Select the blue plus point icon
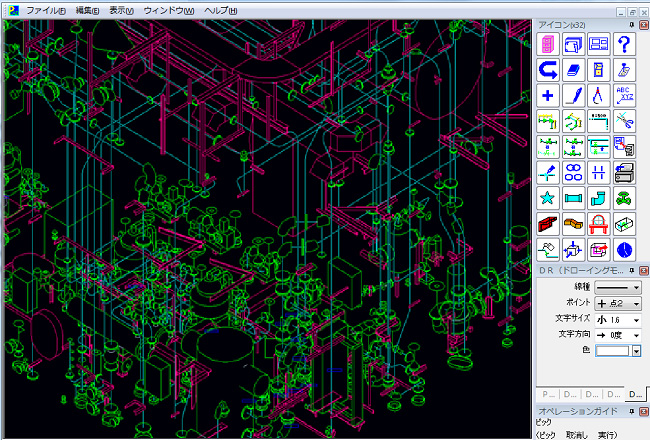The width and height of the screenshot is (650, 440). coord(548,95)
